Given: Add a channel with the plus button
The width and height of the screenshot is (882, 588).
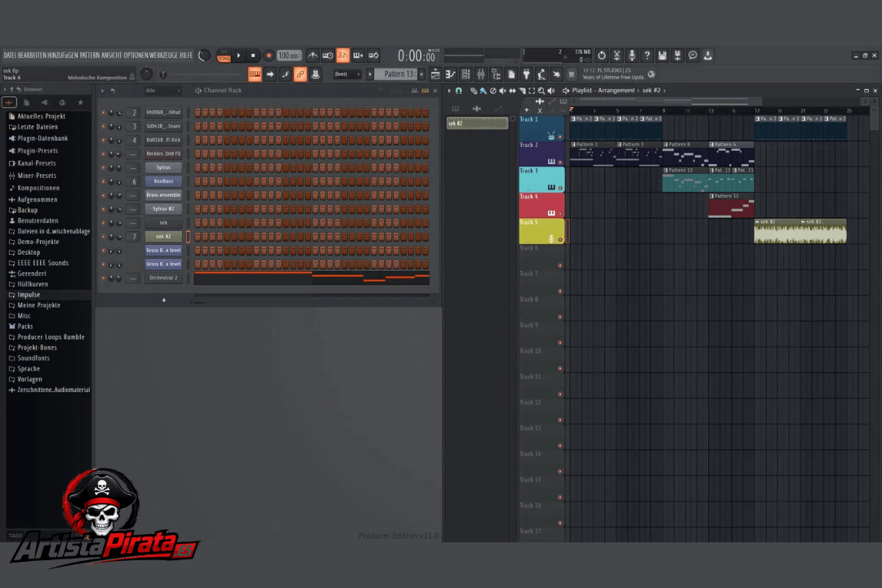Looking at the screenshot, I should pos(163,301).
